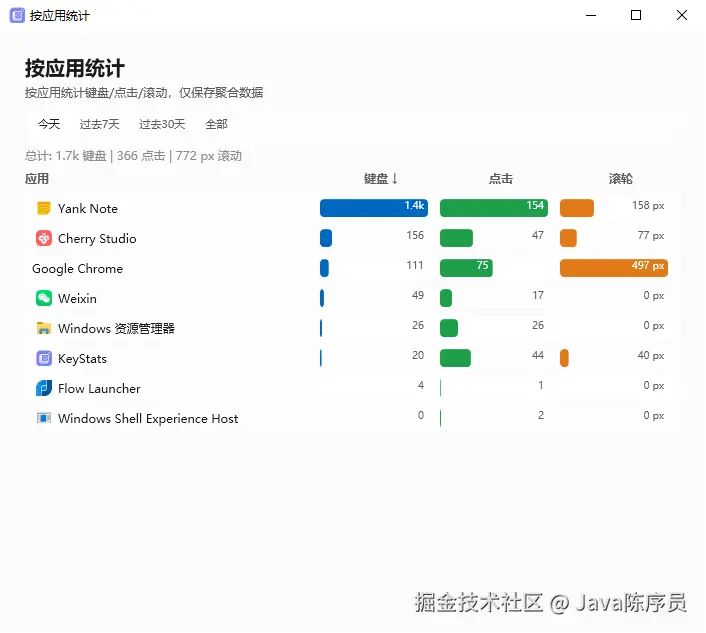
Task: Click the 总计 summary line
Action: (x=133, y=156)
